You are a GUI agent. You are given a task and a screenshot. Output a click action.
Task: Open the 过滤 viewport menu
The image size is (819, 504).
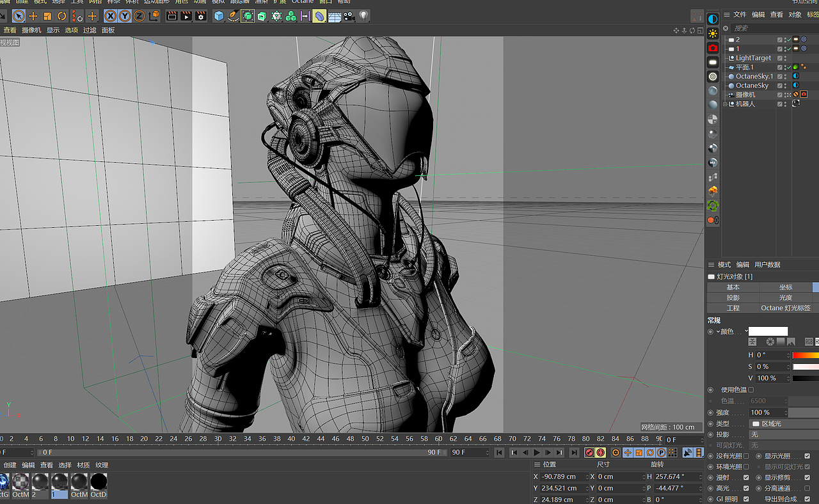(90, 30)
